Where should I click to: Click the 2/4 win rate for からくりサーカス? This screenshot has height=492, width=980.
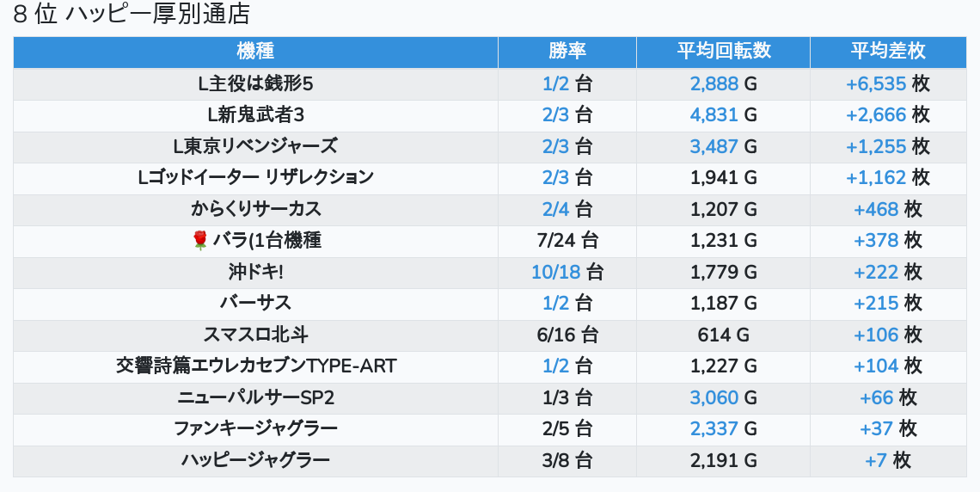[x=556, y=209]
